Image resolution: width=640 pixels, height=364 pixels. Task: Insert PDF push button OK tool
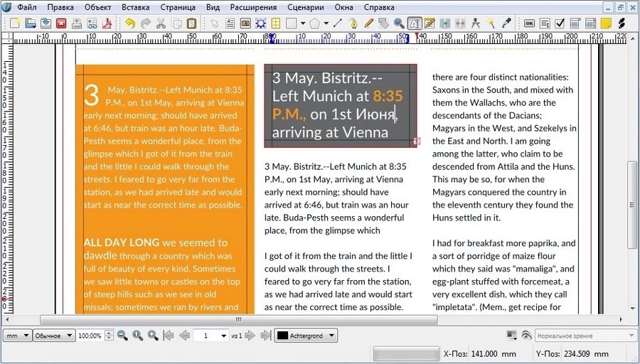tap(529, 23)
